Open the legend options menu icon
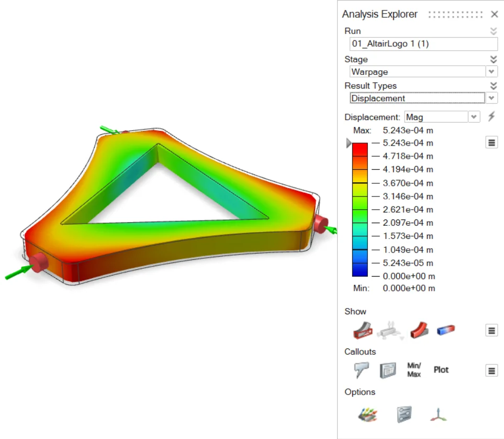The width and height of the screenshot is (504, 439). pyautogui.click(x=491, y=142)
